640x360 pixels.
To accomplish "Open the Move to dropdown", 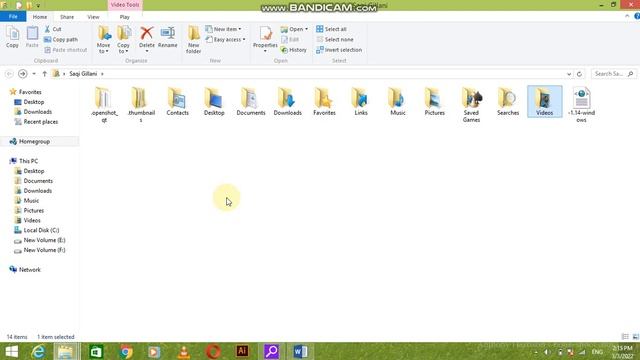I will pos(104,40).
